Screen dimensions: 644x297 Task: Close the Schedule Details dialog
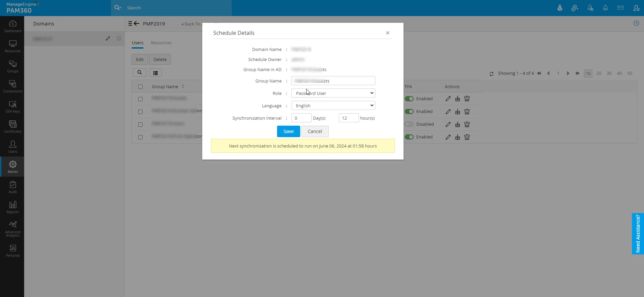pyautogui.click(x=387, y=33)
